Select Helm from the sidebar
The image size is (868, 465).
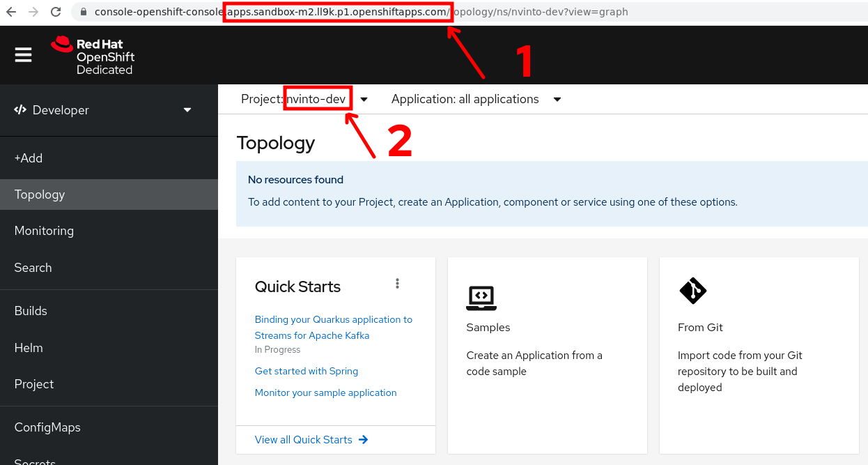point(28,347)
